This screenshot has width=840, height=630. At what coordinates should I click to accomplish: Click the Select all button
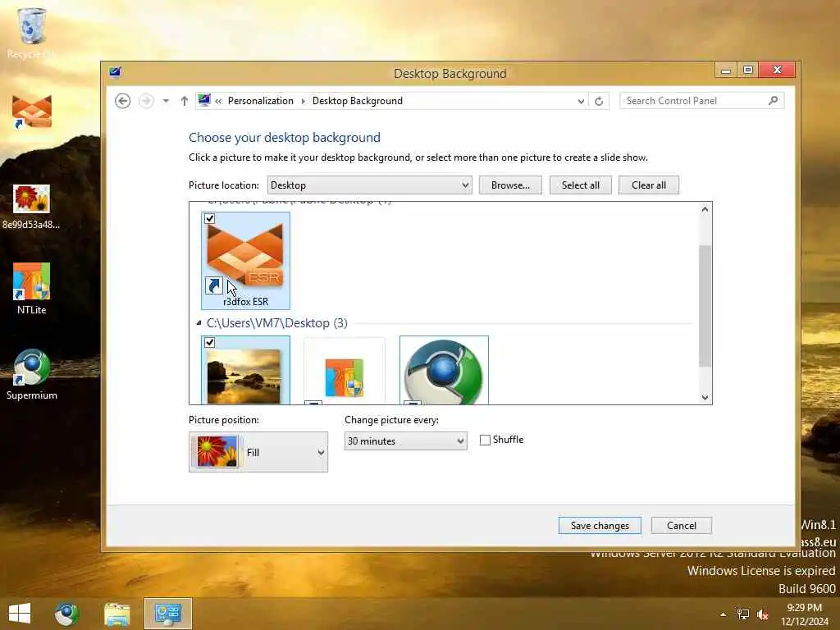(580, 185)
